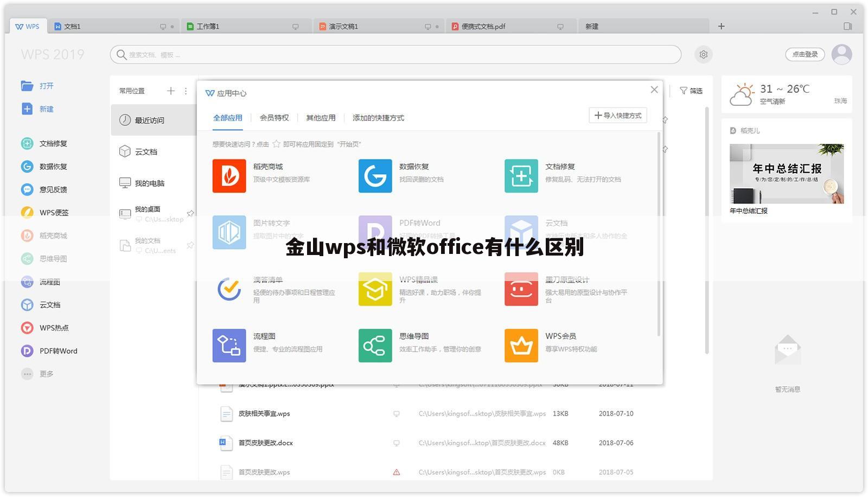Screen dimensions: 868x497
Task: Open the 滴答清单 app icon
Action: pos(229,289)
